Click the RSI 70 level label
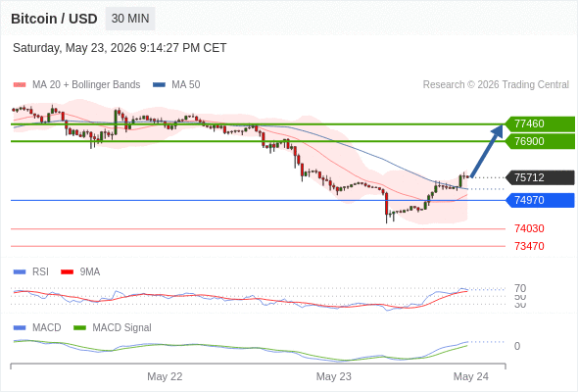 [520, 288]
